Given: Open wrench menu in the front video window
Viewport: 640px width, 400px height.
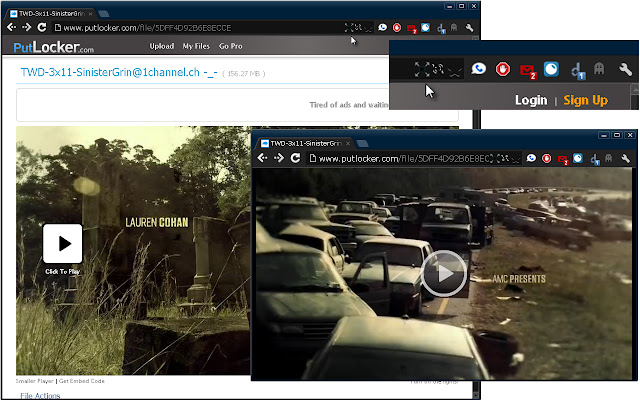Looking at the screenshot, I should pos(625,158).
